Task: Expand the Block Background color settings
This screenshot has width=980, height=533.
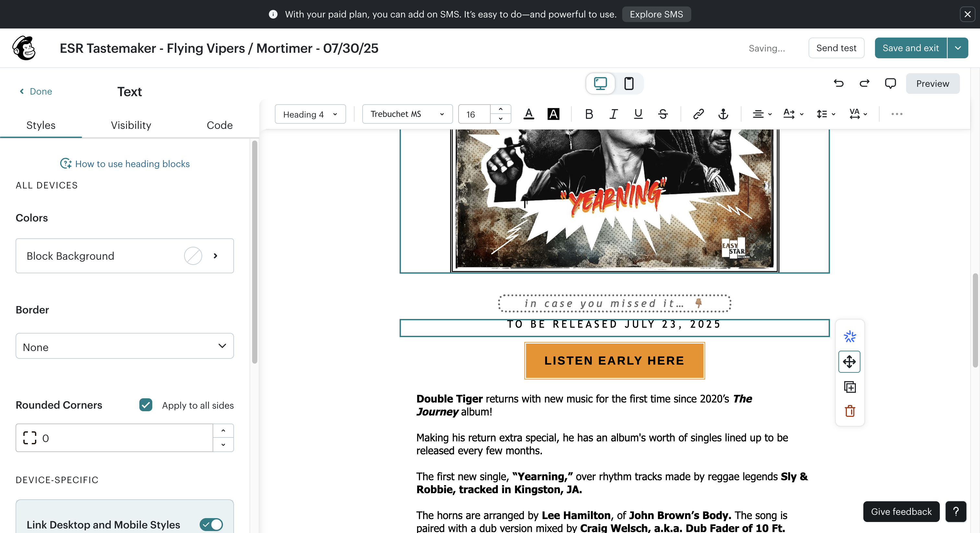Action: pyautogui.click(x=215, y=256)
